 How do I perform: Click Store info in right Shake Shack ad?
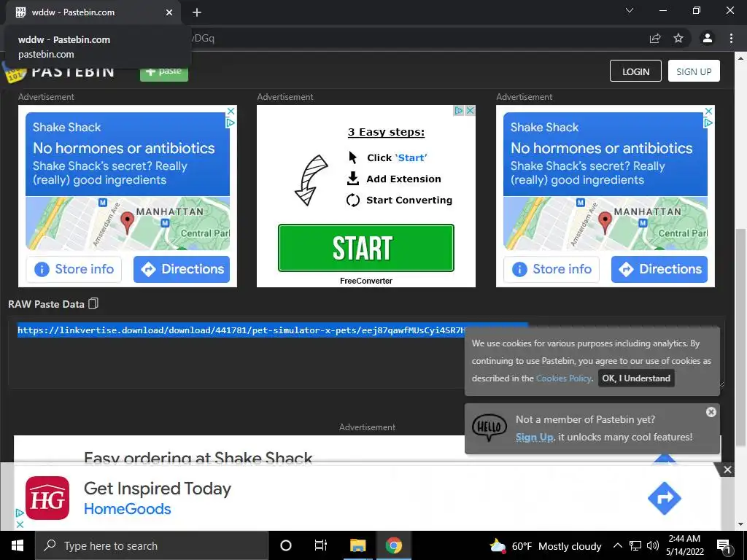(x=551, y=270)
